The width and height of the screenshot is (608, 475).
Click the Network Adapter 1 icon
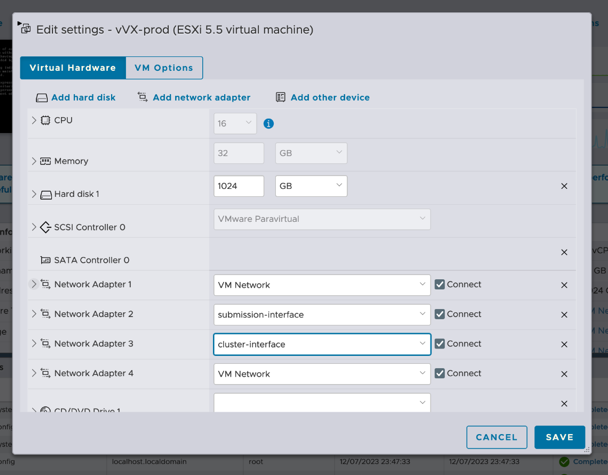[45, 284]
